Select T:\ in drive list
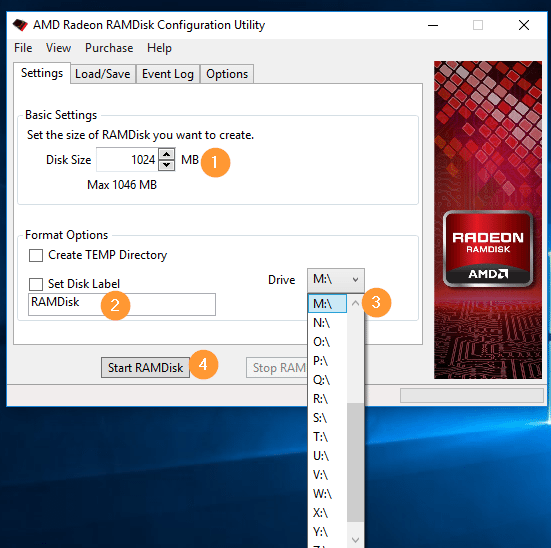This screenshot has width=551, height=548. (327, 437)
